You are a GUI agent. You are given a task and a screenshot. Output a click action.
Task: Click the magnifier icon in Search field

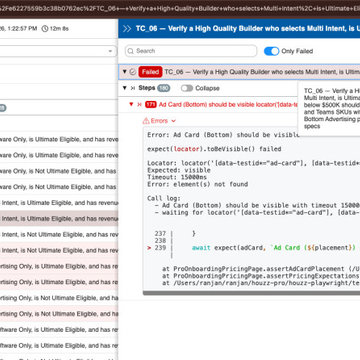[x=131, y=51]
